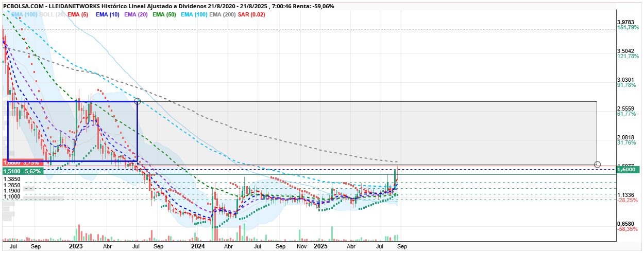Select circle handle at blue rectangle's top-right corner
Viewport: 644px width, 253px height.
pyautogui.click(x=138, y=101)
